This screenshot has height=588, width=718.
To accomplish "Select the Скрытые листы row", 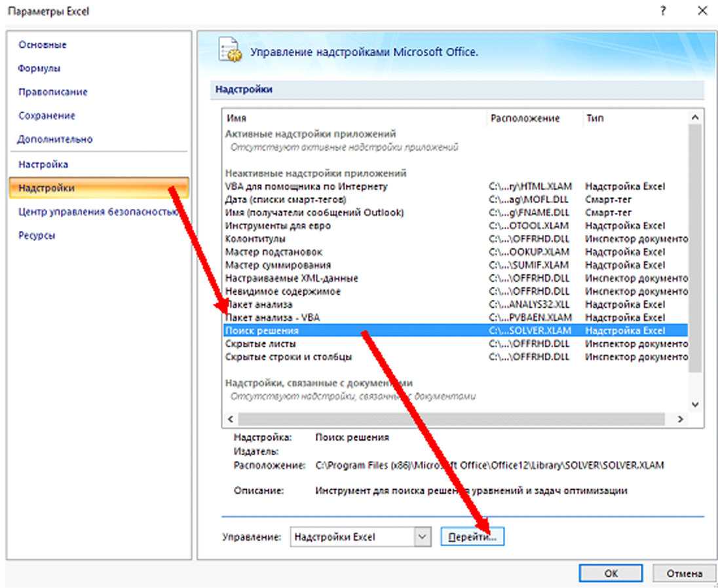I will [455, 344].
